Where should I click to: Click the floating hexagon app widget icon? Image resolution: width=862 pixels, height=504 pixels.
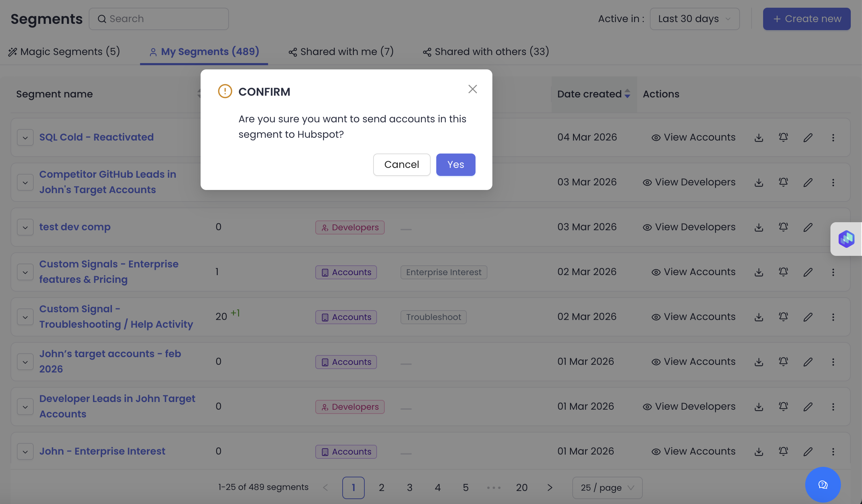pyautogui.click(x=846, y=239)
